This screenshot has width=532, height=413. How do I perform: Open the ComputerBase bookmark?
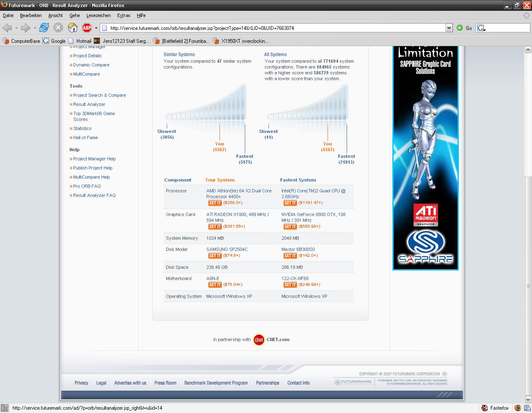click(21, 41)
